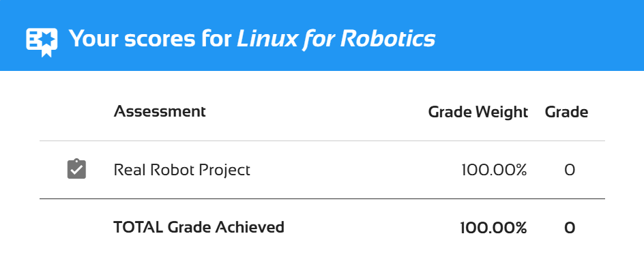This screenshot has width=644, height=266.
Task: Click the Assessment column header
Action: point(160,110)
